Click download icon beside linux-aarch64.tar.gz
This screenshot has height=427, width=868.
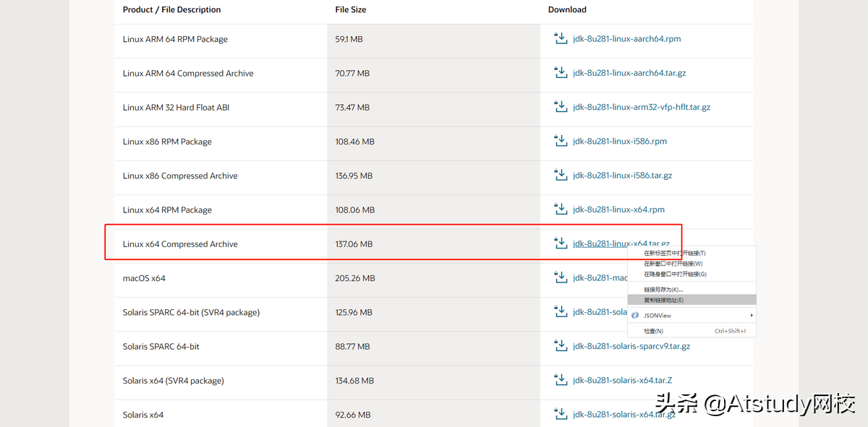(560, 73)
